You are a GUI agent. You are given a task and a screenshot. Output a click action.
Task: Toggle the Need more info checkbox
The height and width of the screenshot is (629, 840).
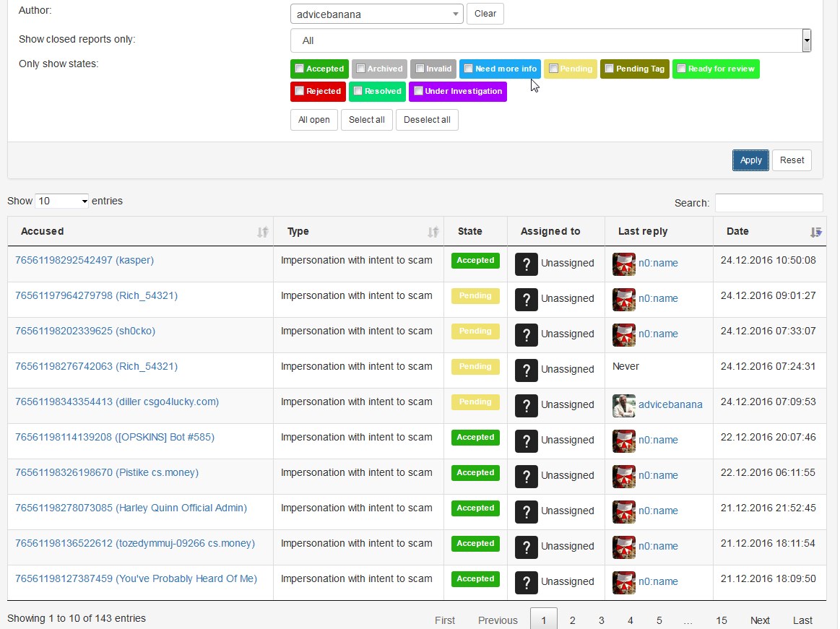click(468, 69)
